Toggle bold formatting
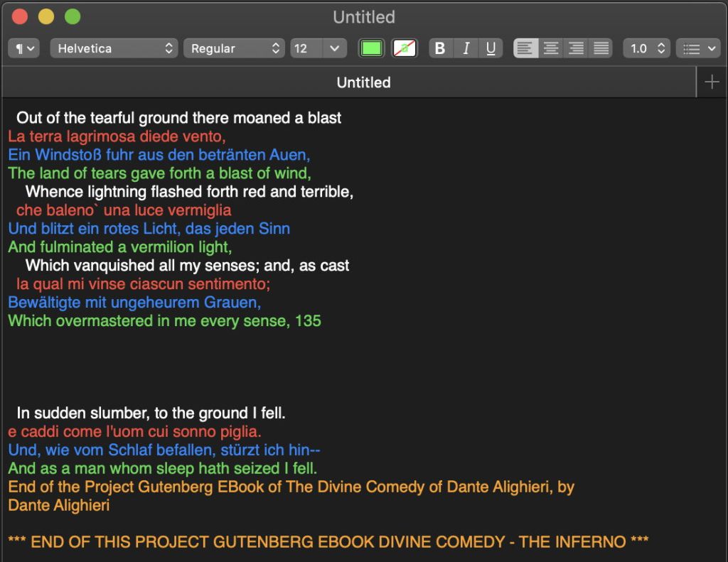Viewport: 728px width, 562px height. coord(440,48)
